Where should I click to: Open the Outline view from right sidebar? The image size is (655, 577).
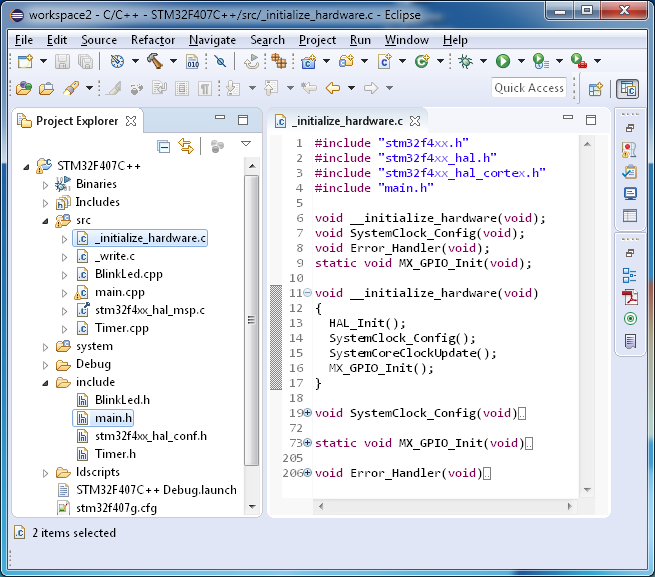630,276
